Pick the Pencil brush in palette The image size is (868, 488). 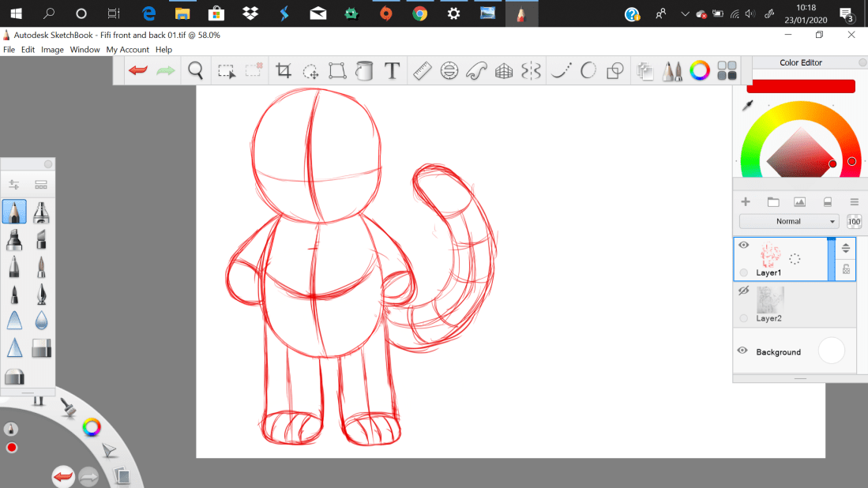pos(14,212)
